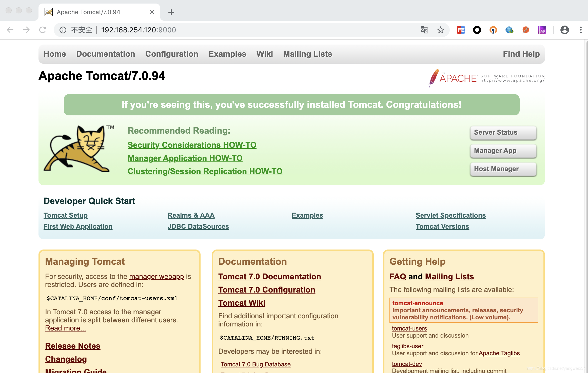Click the black circle extension icon
Screen dimensions: 588x373
[477, 30]
